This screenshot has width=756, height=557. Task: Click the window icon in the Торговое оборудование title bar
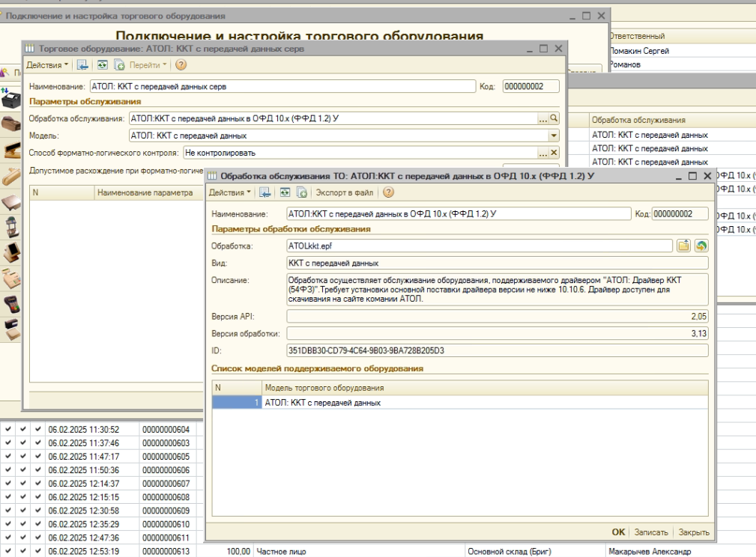click(30, 49)
